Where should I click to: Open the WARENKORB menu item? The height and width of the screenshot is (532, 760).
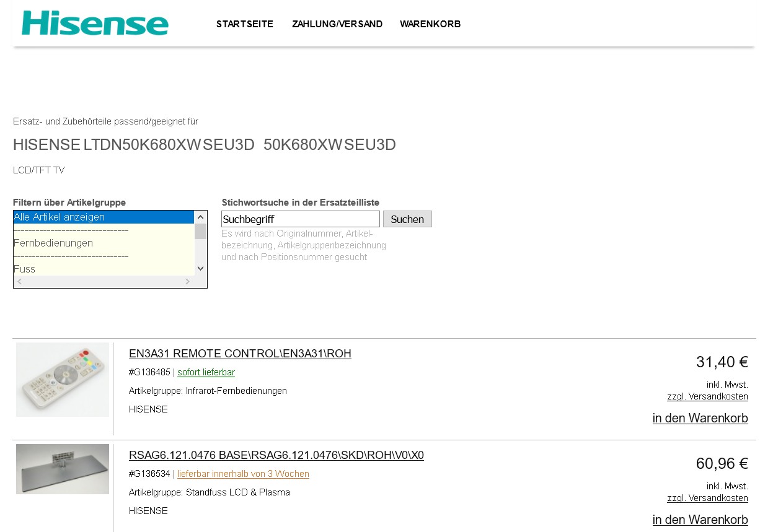[430, 24]
